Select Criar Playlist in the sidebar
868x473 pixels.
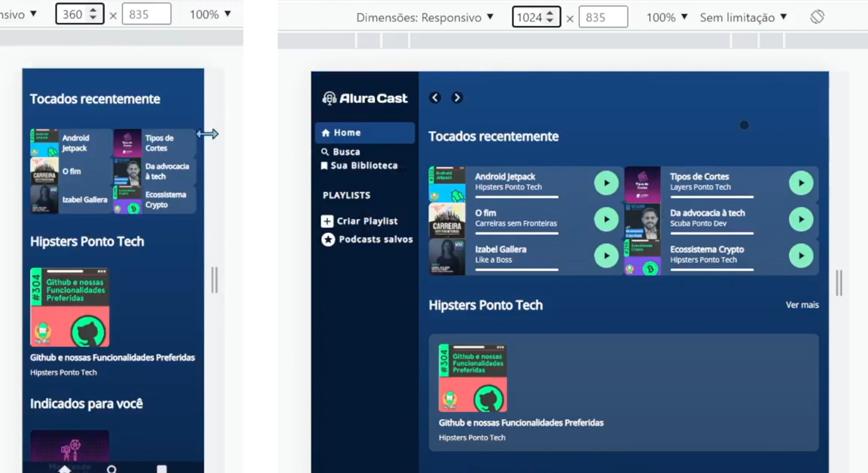pos(360,221)
